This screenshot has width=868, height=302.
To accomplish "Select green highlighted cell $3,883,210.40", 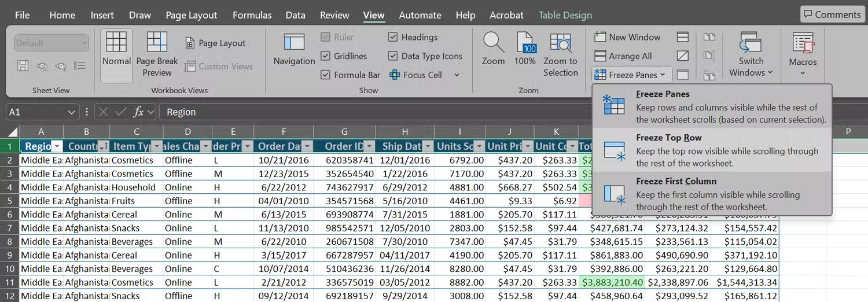I will click(612, 282).
